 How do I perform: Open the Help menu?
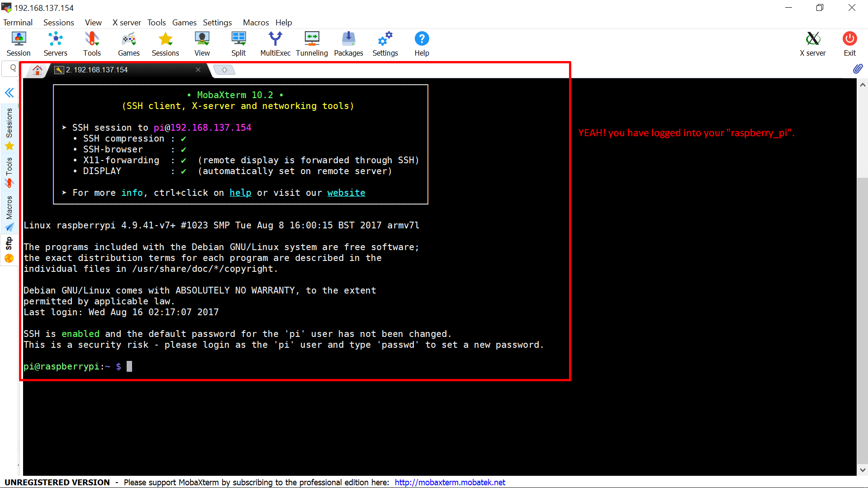coord(284,23)
